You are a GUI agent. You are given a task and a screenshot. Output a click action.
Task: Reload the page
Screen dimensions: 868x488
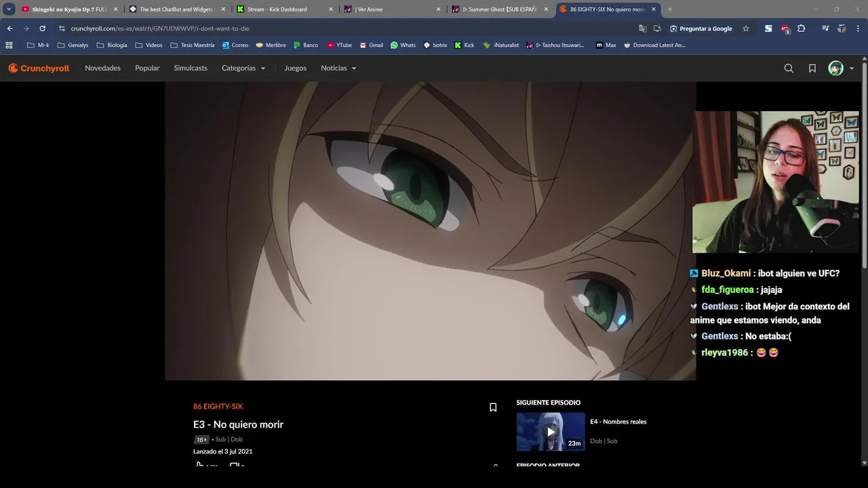[42, 28]
